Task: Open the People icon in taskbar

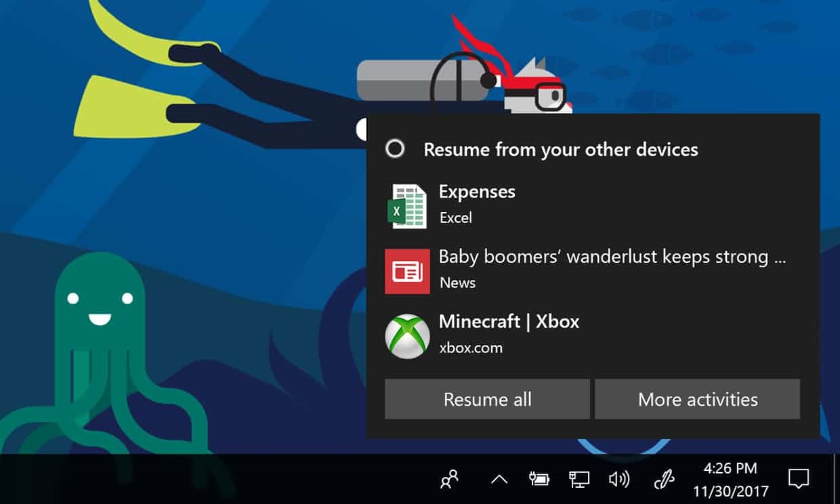Action: [449, 480]
